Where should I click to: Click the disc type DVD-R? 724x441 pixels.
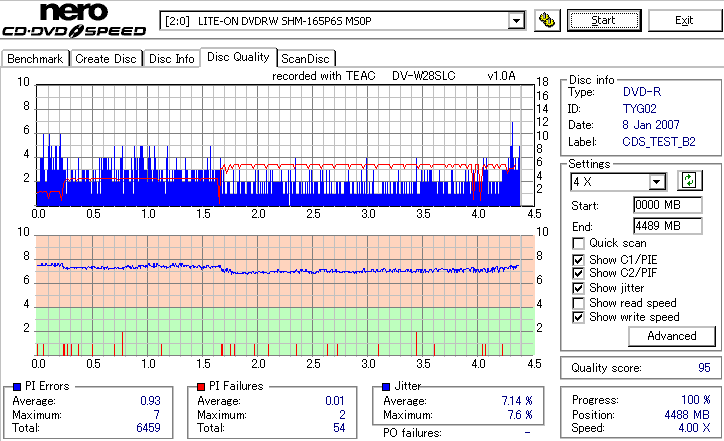pos(642,92)
